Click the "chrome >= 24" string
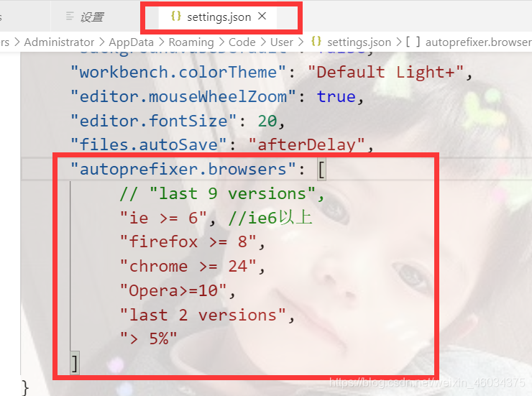Screen dimensions: 532x396 click(x=188, y=267)
